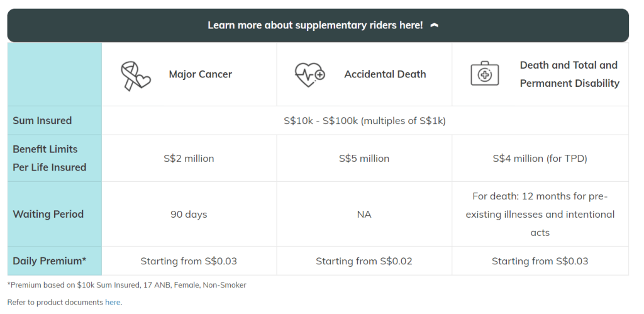Click the S$2 million benefit limit cell
Viewport: 644px width, 314px height.
(189, 158)
